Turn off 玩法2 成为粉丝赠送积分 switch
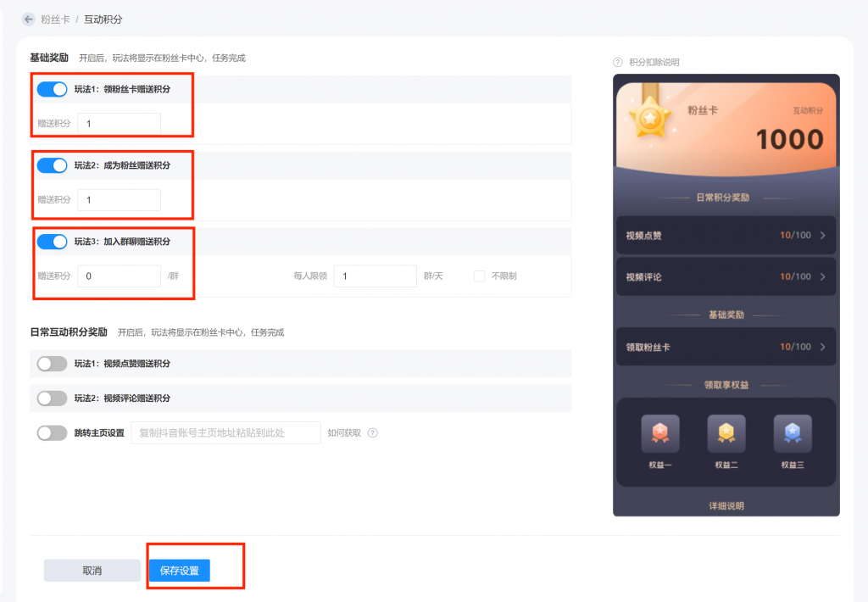Screen dimensions: 868x602 pyautogui.click(x=52, y=165)
